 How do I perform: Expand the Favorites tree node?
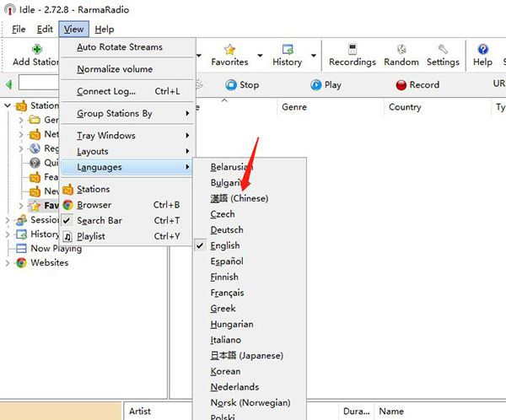coord(21,206)
